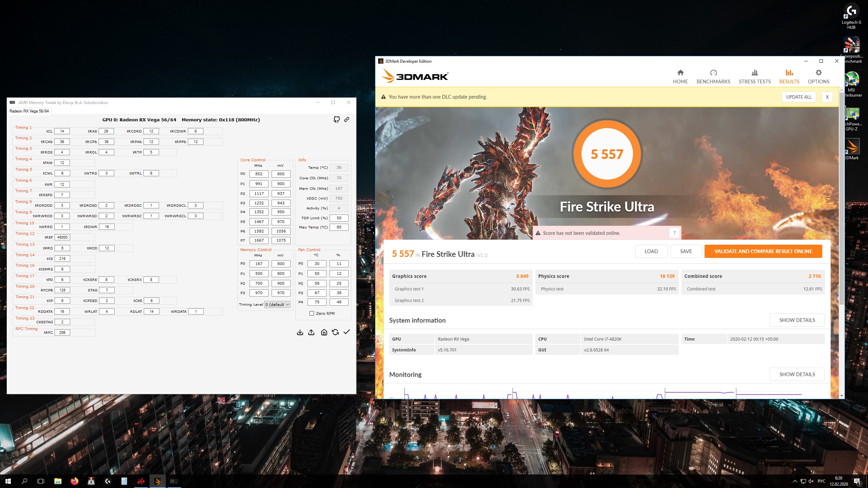
Task: Click the home reset icon
Action: tap(324, 332)
